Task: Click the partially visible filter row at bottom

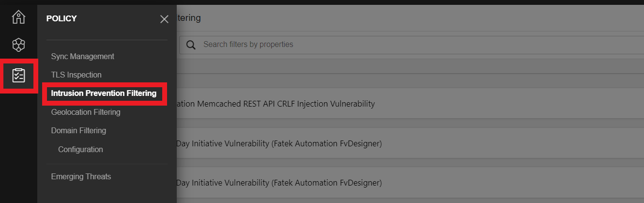Action: 410,201
